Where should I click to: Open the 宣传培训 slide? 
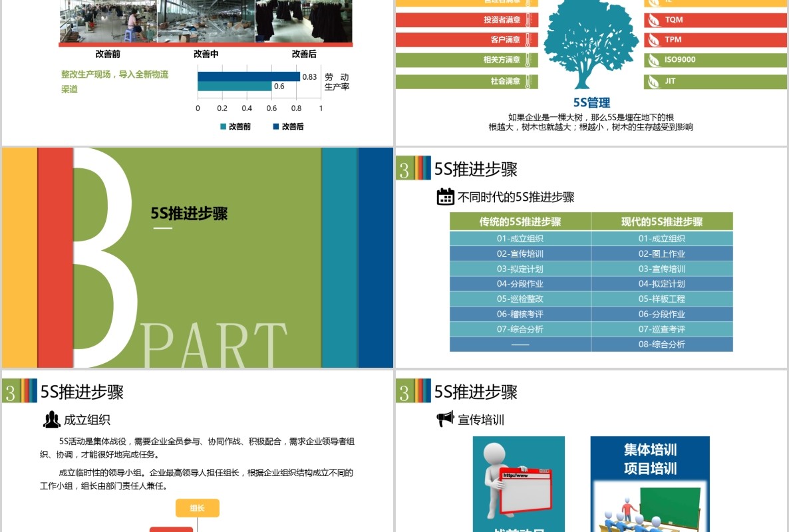point(591,451)
